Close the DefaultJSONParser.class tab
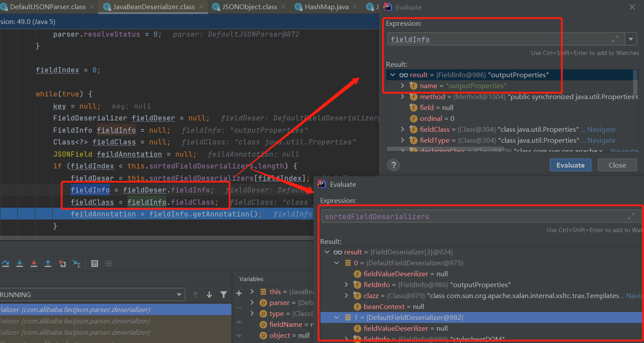The image size is (644, 343). 92,7
